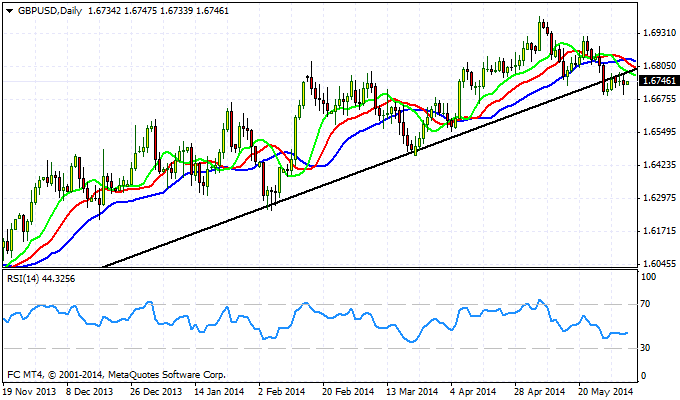Click price level 1.60455 on the scale

659,264
